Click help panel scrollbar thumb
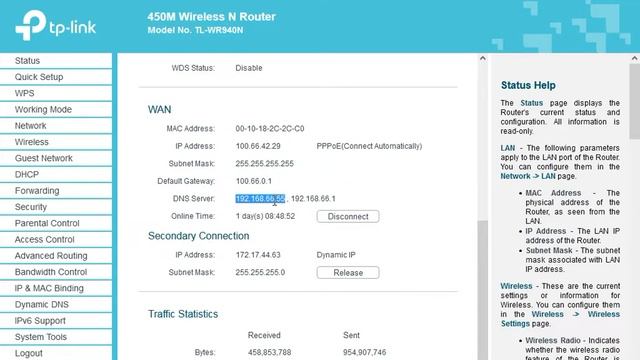 (635, 100)
